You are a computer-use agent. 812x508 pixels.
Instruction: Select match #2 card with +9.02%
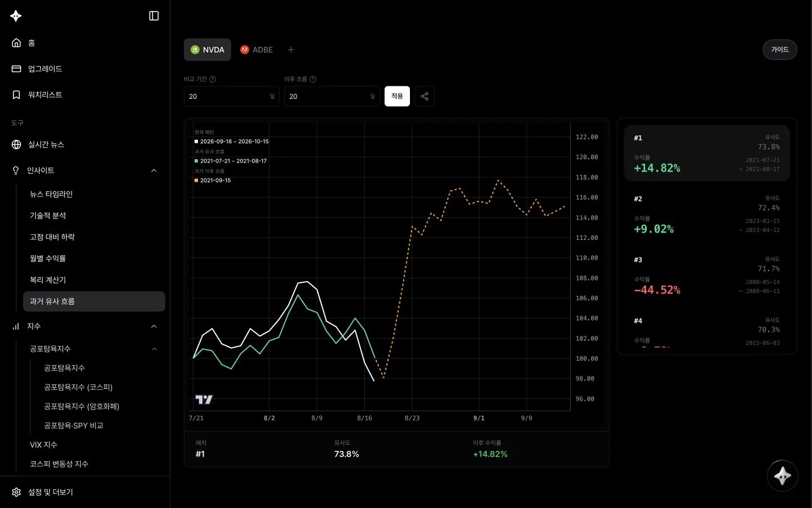click(x=707, y=214)
